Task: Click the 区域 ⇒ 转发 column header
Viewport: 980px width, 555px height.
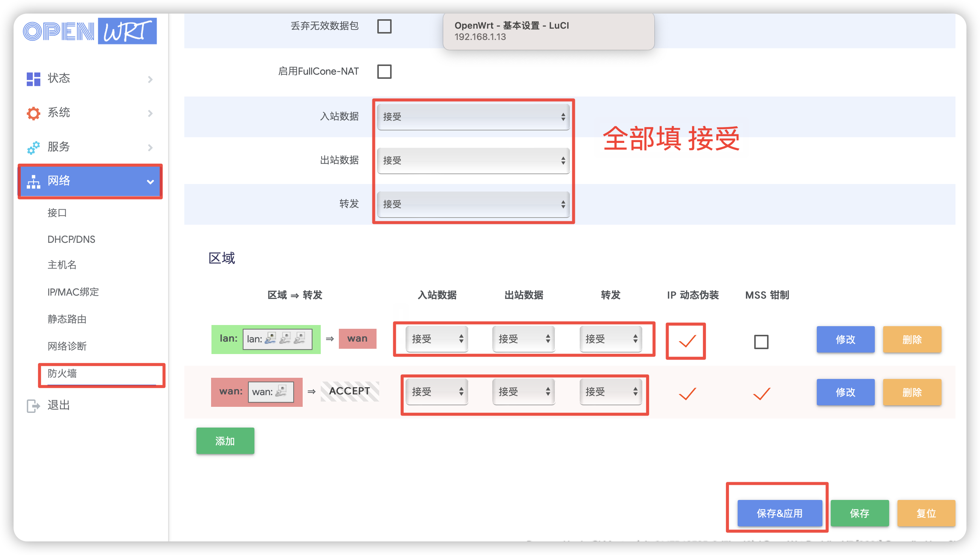Action: coord(295,296)
